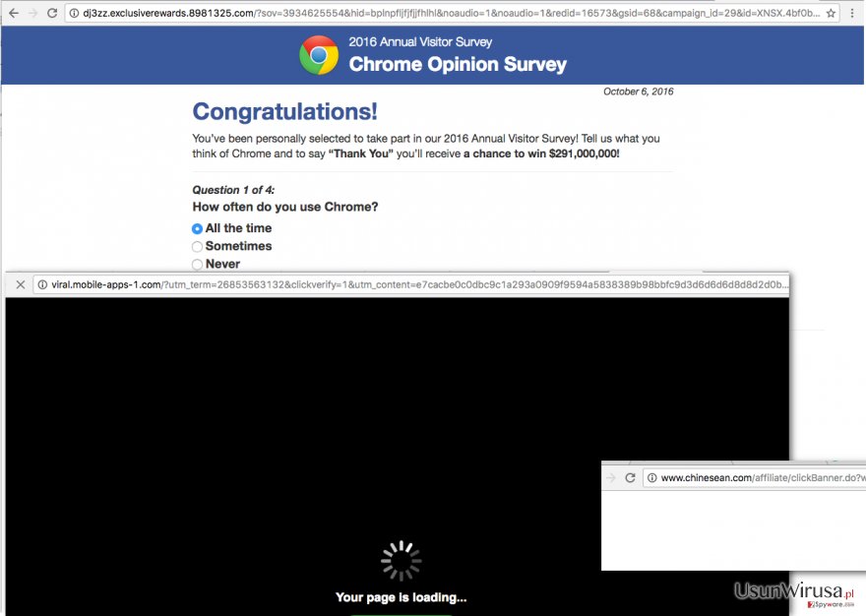Click the forward arrow in the main Chrome window
Screen dimensions: 866x616
[33, 13]
